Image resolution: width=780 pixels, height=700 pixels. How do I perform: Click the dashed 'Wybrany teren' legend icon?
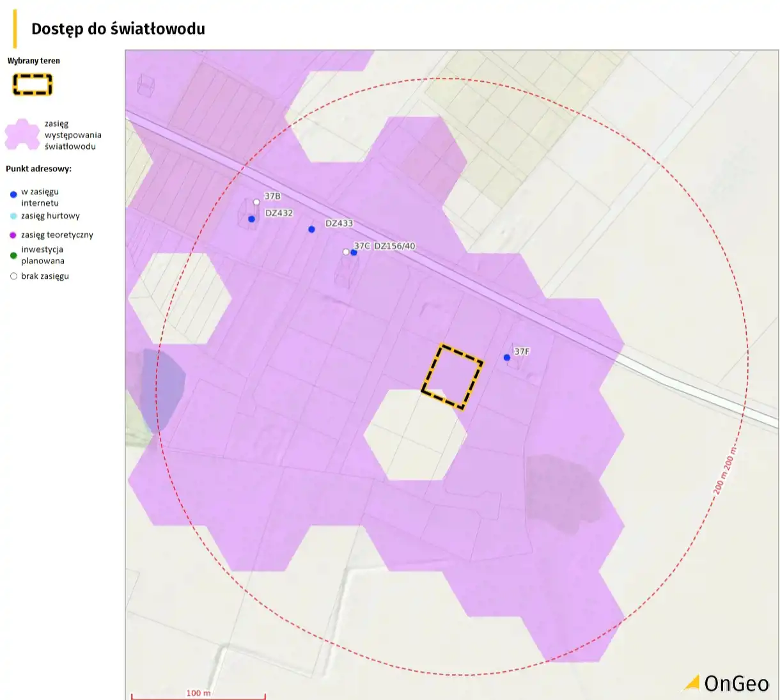(x=33, y=85)
